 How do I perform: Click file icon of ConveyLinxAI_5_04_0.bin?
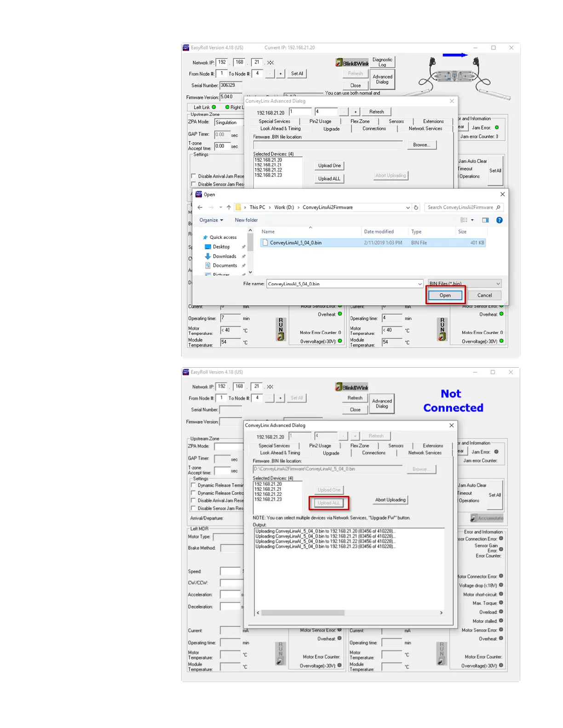[265, 243]
